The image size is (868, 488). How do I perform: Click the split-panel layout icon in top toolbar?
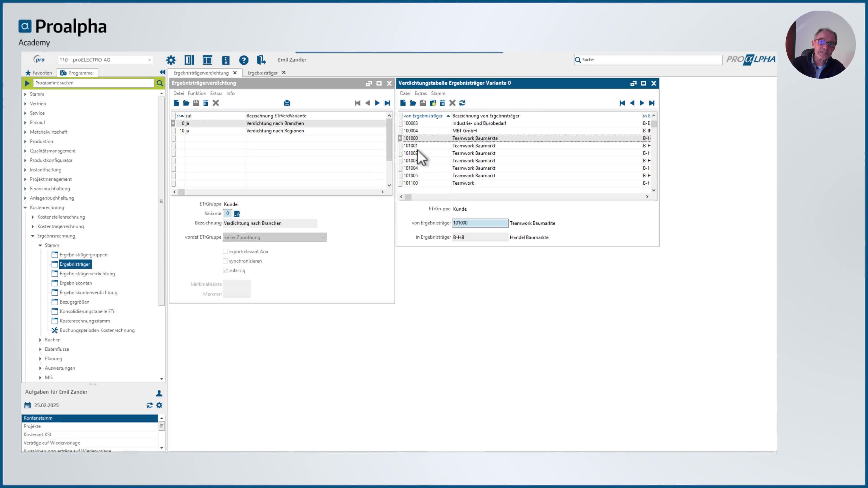(x=189, y=60)
